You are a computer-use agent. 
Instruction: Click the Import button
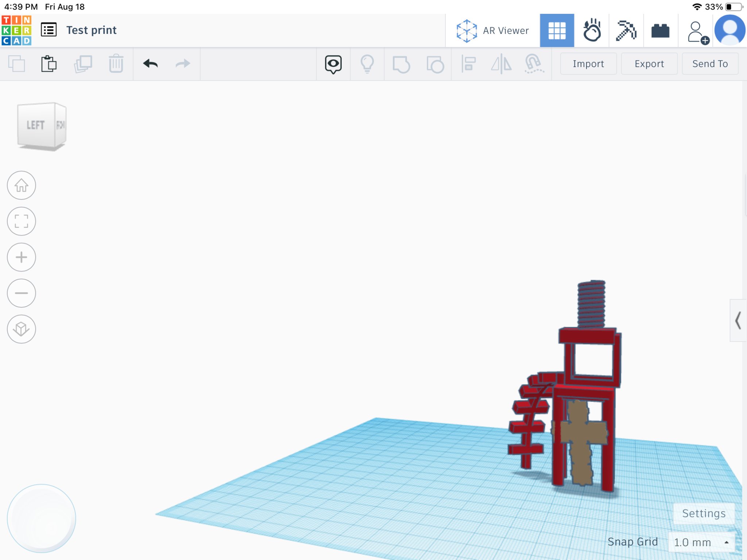(x=588, y=63)
